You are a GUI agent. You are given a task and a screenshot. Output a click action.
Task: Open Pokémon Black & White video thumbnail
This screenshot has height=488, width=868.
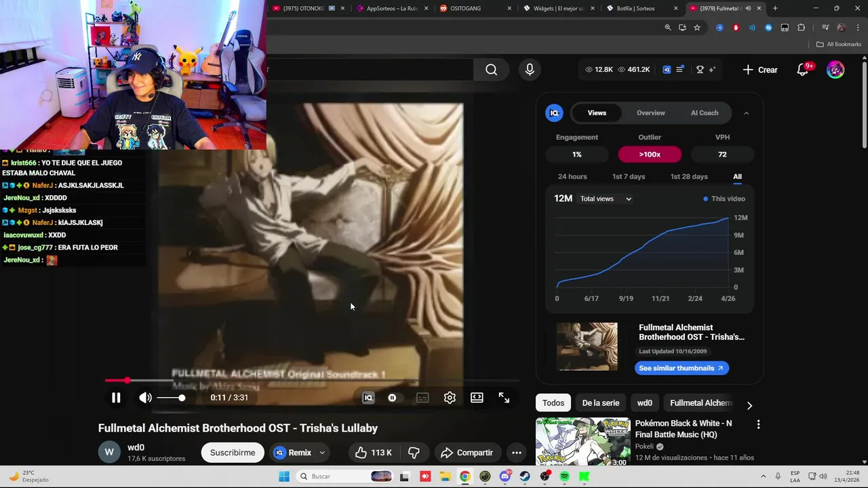tap(583, 442)
